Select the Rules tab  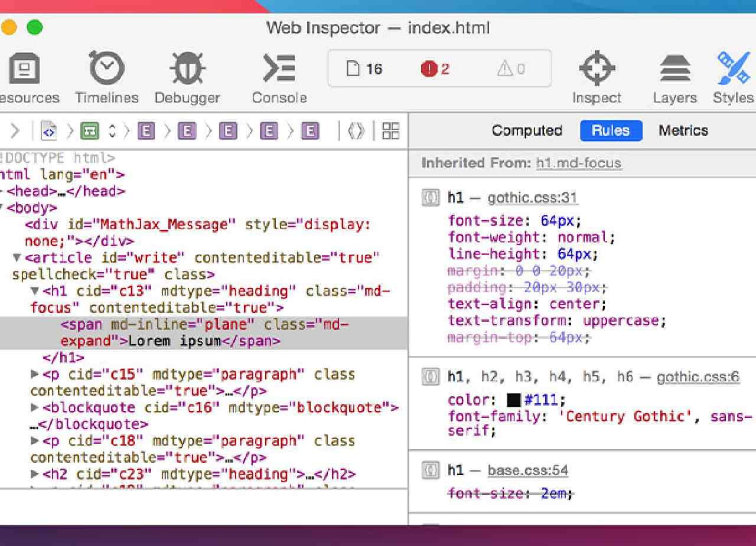coord(611,130)
